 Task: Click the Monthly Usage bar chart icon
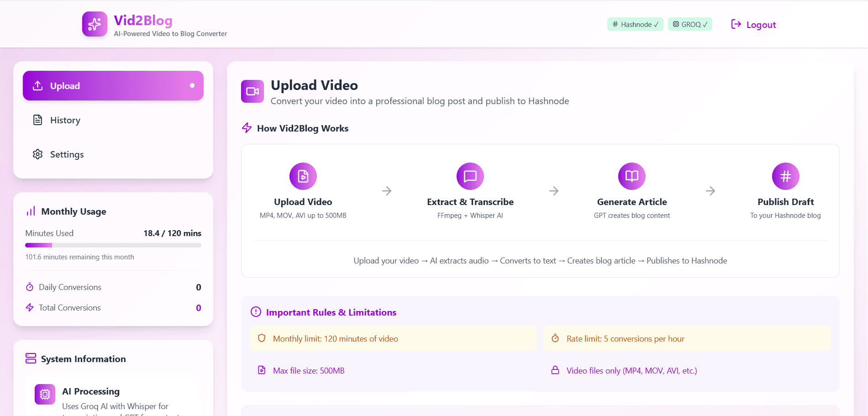(31, 211)
